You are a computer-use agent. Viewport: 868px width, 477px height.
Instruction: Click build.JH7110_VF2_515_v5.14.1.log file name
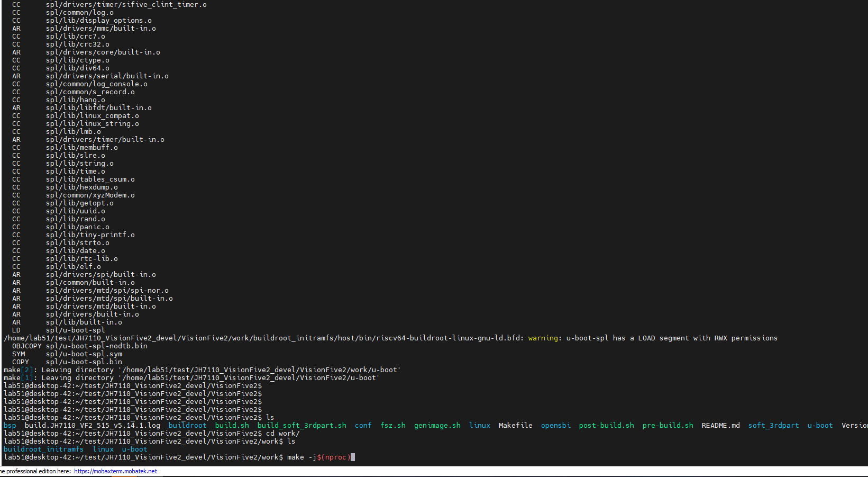click(92, 425)
